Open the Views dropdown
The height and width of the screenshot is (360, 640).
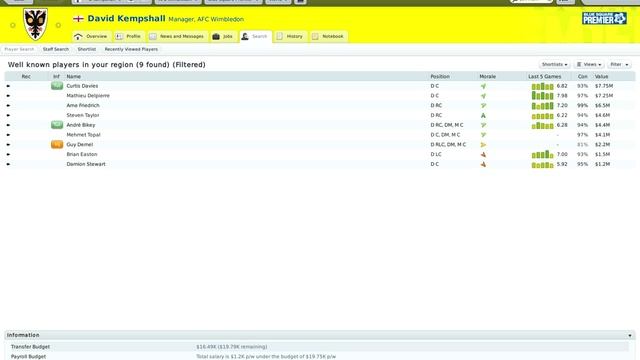[x=589, y=64]
